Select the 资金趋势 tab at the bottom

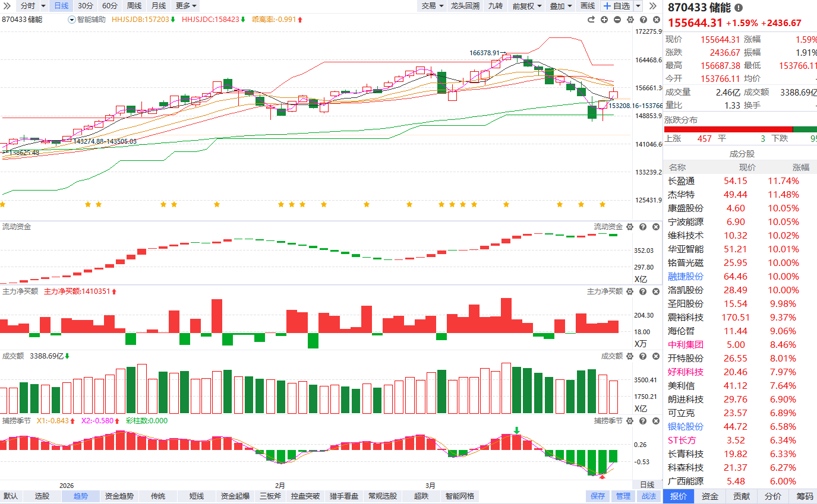tap(119, 496)
